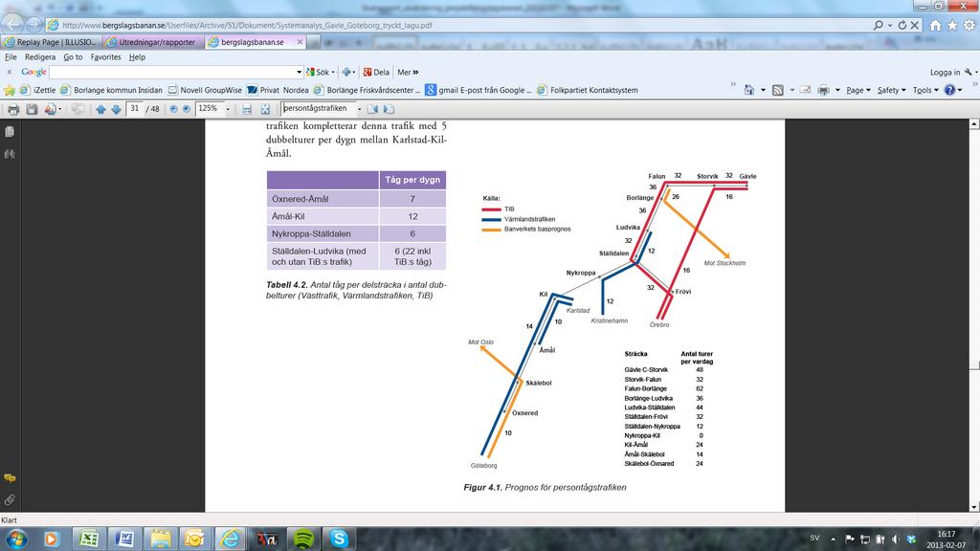
Task: Open Excel from the taskbar
Action: coord(89,539)
